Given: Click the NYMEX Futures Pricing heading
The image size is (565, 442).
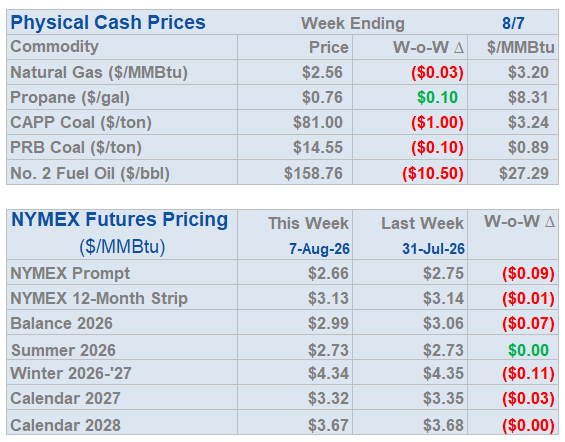Looking at the screenshot, I should pyautogui.click(x=120, y=219).
